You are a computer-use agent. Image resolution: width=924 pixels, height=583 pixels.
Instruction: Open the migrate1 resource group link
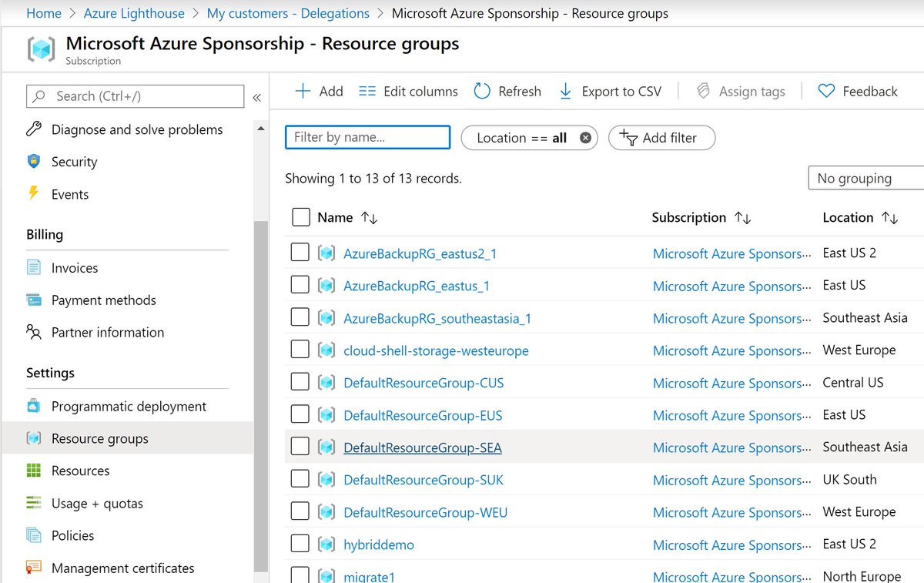coord(370,576)
